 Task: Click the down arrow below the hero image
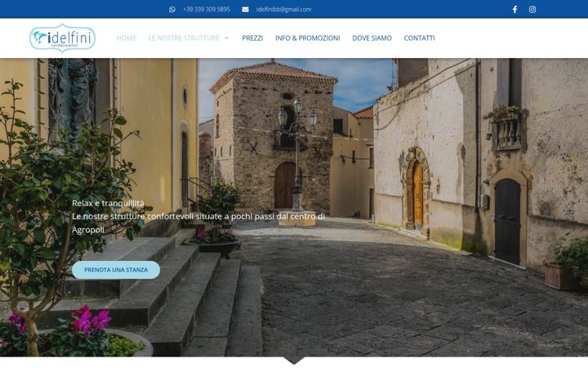click(294, 361)
